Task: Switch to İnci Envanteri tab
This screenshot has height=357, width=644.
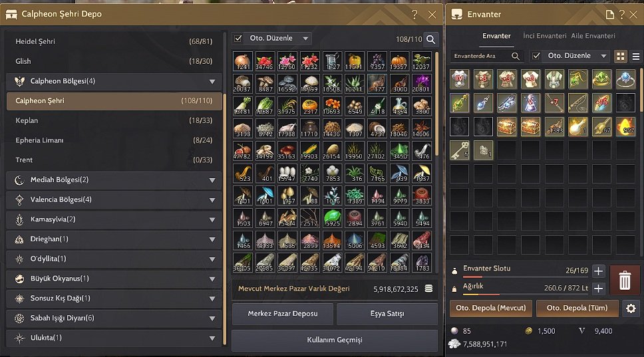Action: click(545, 36)
